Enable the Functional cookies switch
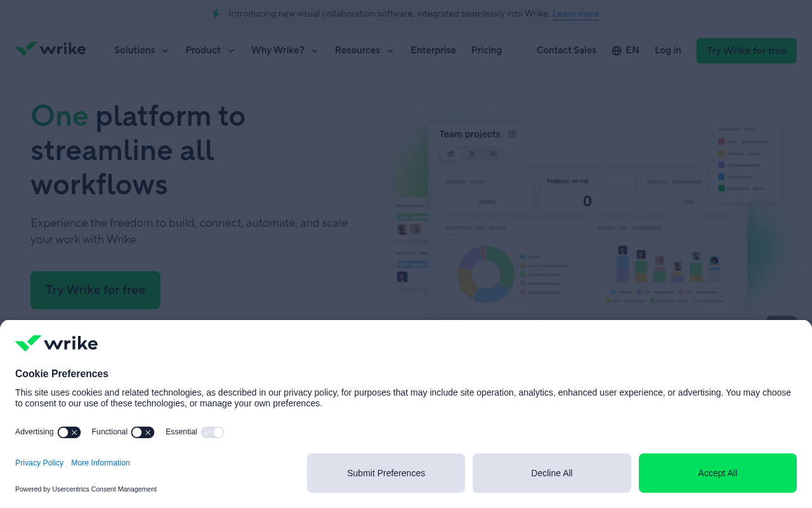The height and width of the screenshot is (508, 812). [x=143, y=432]
